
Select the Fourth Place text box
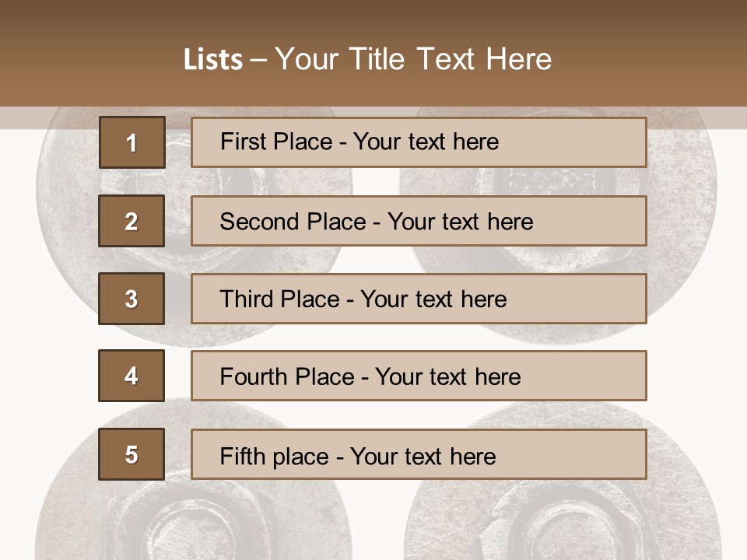point(419,376)
